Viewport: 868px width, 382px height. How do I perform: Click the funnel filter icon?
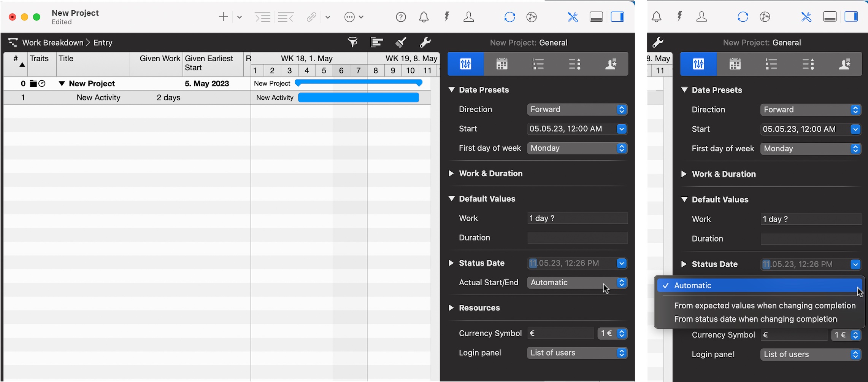(352, 42)
